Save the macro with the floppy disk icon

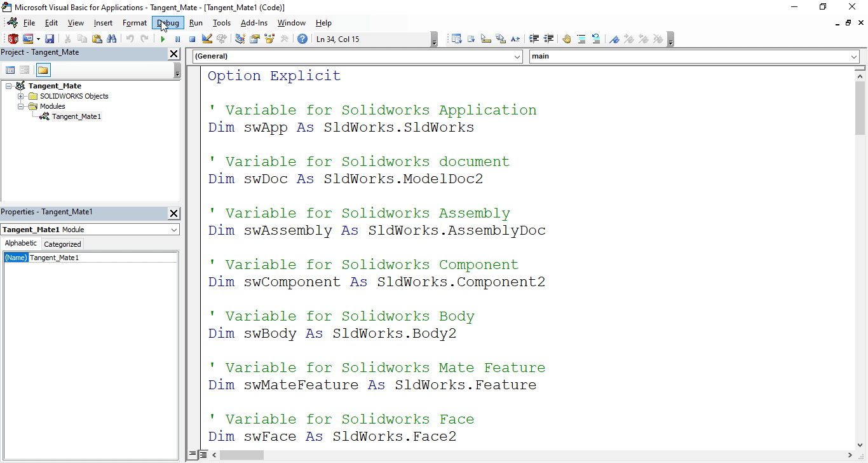point(50,39)
